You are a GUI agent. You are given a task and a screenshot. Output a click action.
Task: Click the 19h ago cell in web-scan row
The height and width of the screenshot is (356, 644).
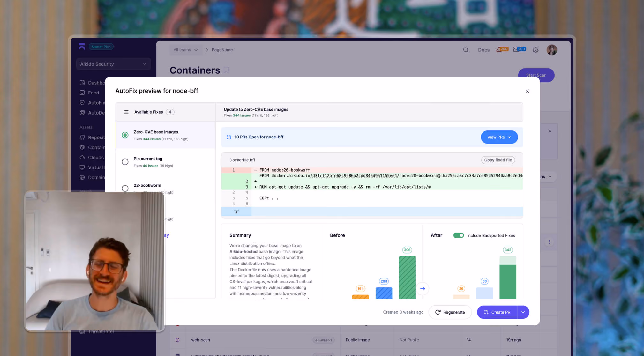[513, 340]
